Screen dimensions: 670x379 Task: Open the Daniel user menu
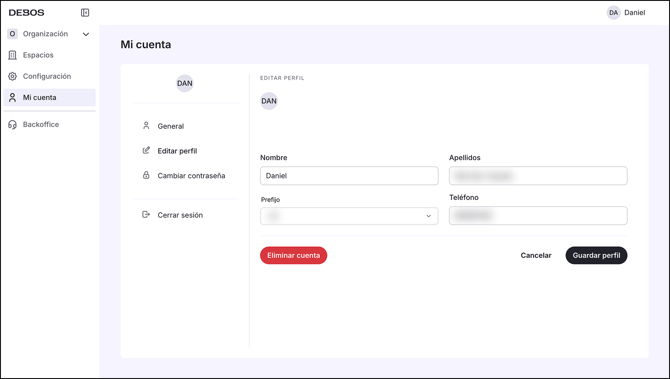(x=635, y=13)
